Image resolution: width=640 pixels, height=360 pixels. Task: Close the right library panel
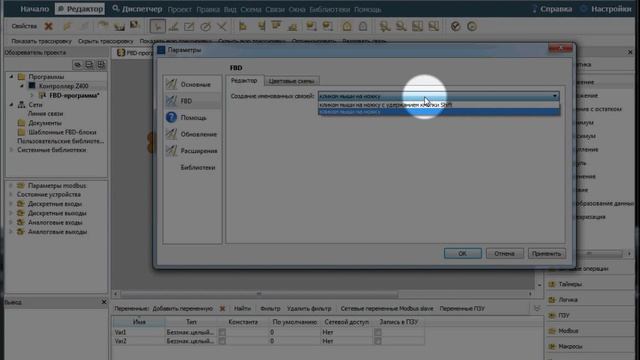630,52
